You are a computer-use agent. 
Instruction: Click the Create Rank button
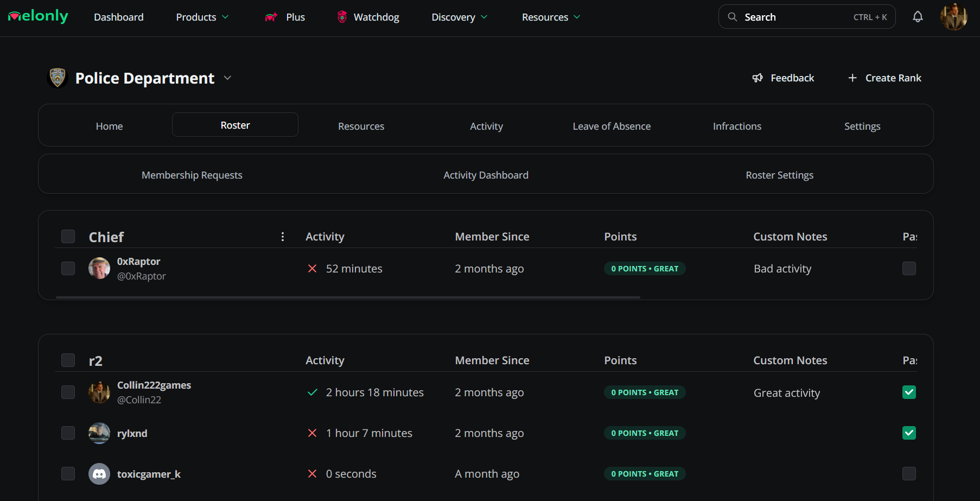[884, 78]
